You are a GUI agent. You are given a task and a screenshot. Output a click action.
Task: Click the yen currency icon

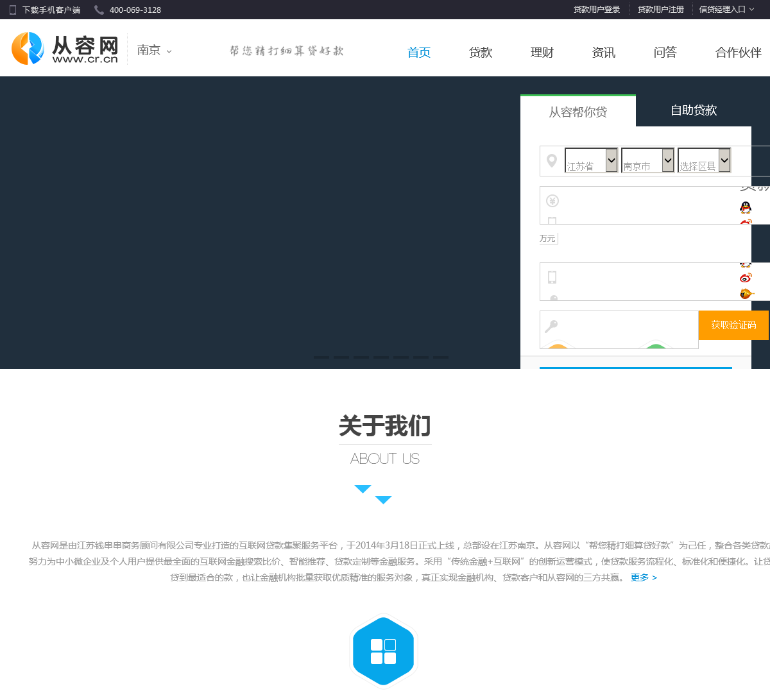(x=552, y=201)
